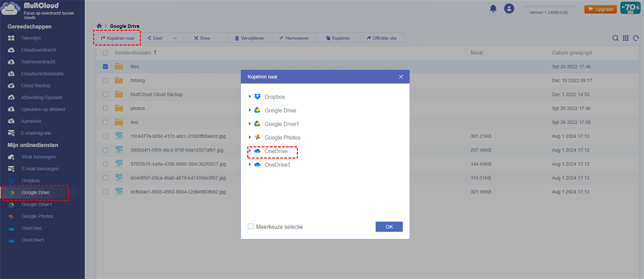
Task: Check the 11c4477a jpg file checkbox
Action: click(x=105, y=136)
